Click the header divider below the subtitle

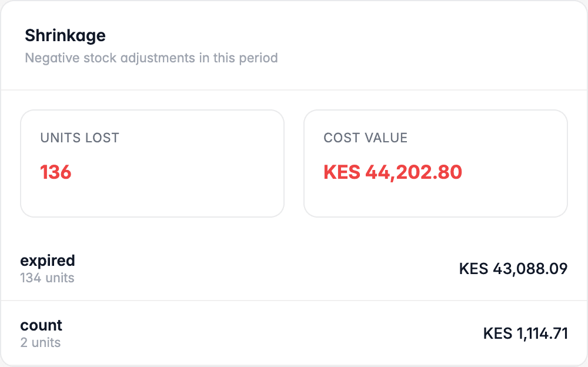(294, 89)
